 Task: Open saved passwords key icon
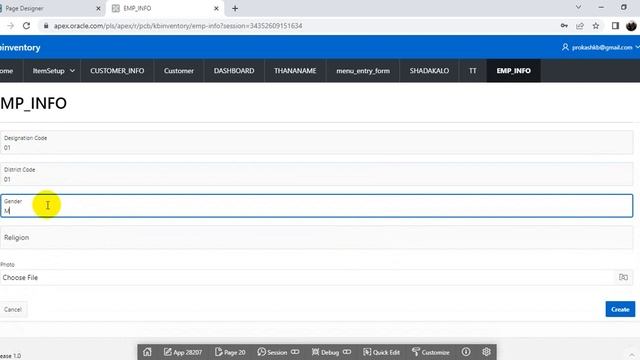click(564, 26)
